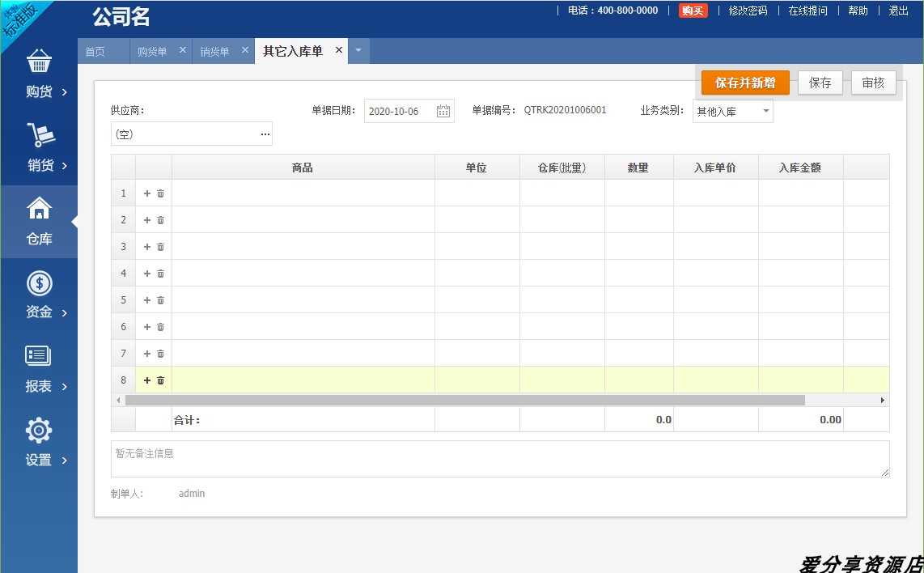
Task: Click the table horizontal scrollbar thumb
Action: tap(465, 401)
